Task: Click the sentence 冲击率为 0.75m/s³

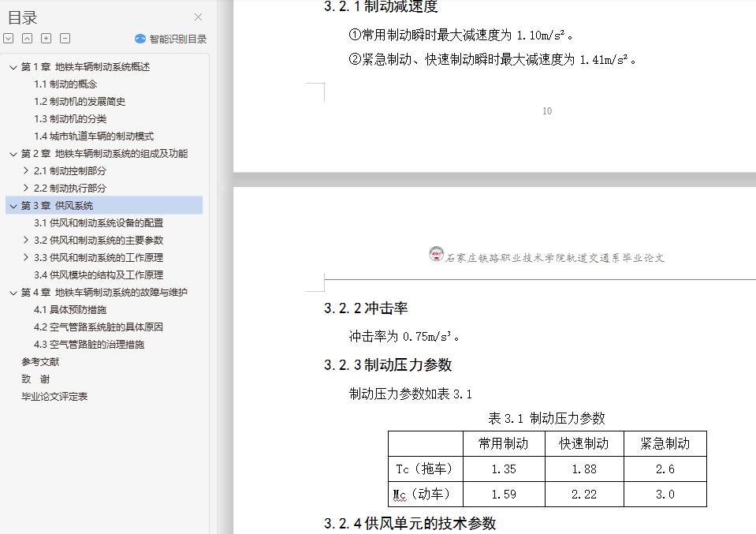Action: 404,336
